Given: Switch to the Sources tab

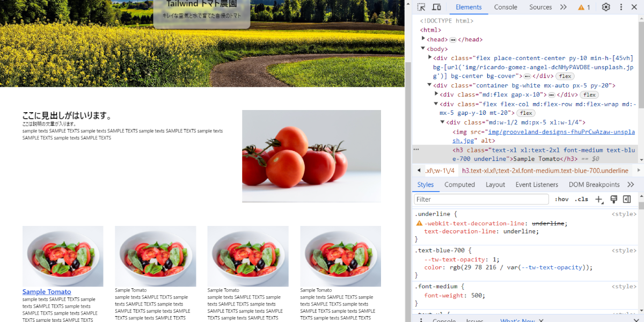Looking at the screenshot, I should click(x=540, y=7).
